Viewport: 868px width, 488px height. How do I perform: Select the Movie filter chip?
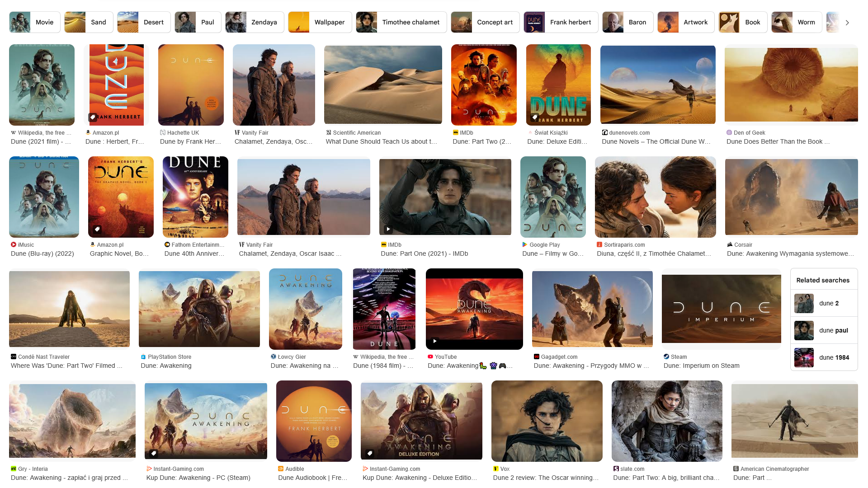click(35, 22)
